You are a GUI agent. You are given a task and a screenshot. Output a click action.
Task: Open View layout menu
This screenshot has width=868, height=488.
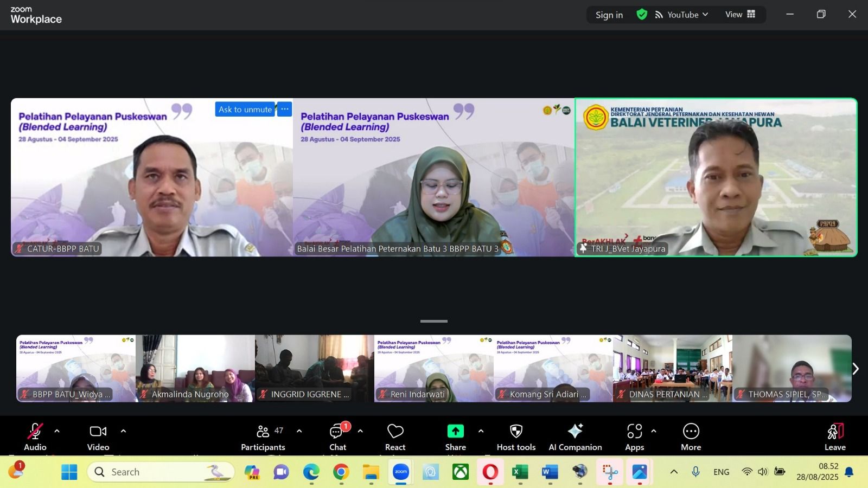[x=741, y=15]
